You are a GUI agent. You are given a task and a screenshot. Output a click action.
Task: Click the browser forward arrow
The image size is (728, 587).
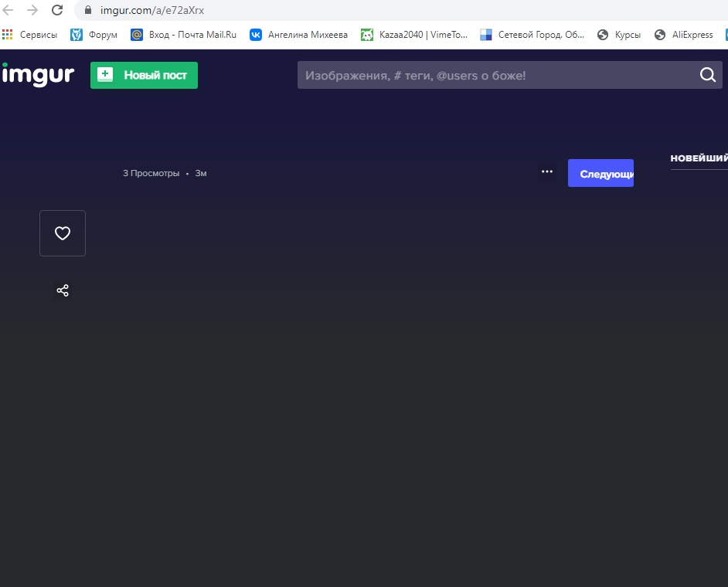tap(32, 10)
